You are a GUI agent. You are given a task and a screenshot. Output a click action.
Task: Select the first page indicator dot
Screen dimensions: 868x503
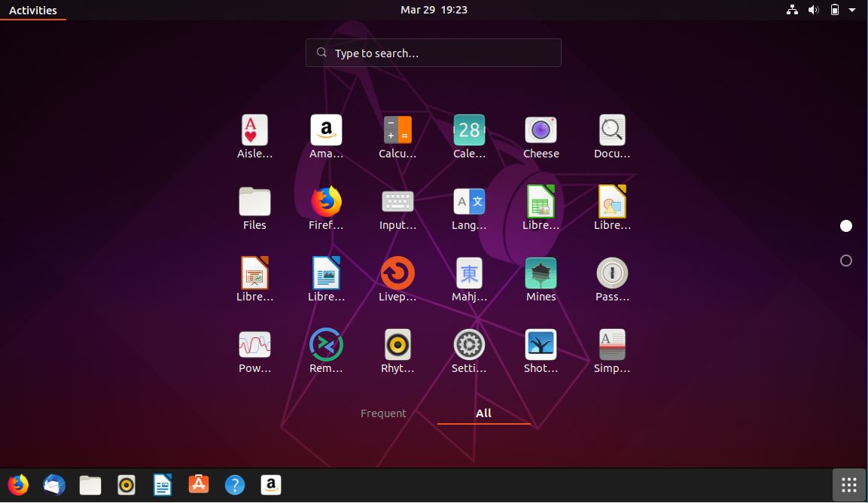click(845, 225)
